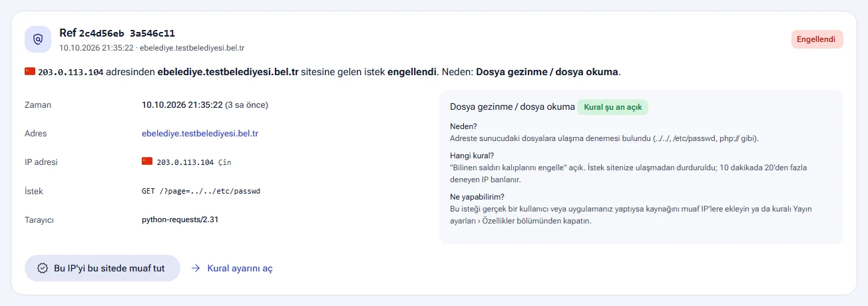The width and height of the screenshot is (868, 306).
Task: Click the Adres label
Action: pyautogui.click(x=36, y=133)
